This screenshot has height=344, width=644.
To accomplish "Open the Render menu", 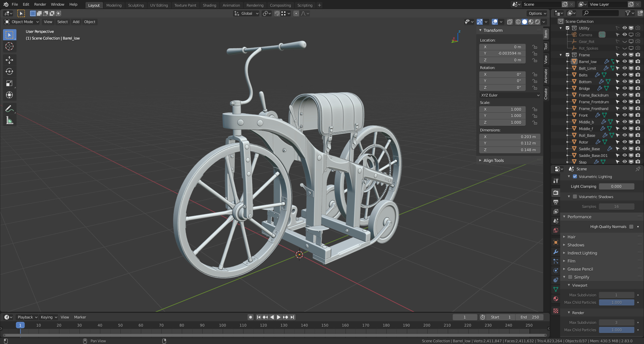I will tap(40, 4).
